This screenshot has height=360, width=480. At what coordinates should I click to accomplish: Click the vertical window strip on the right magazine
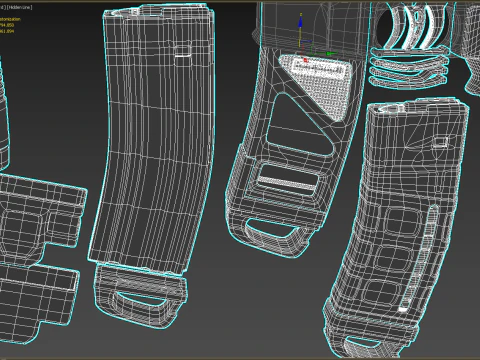tap(421, 258)
